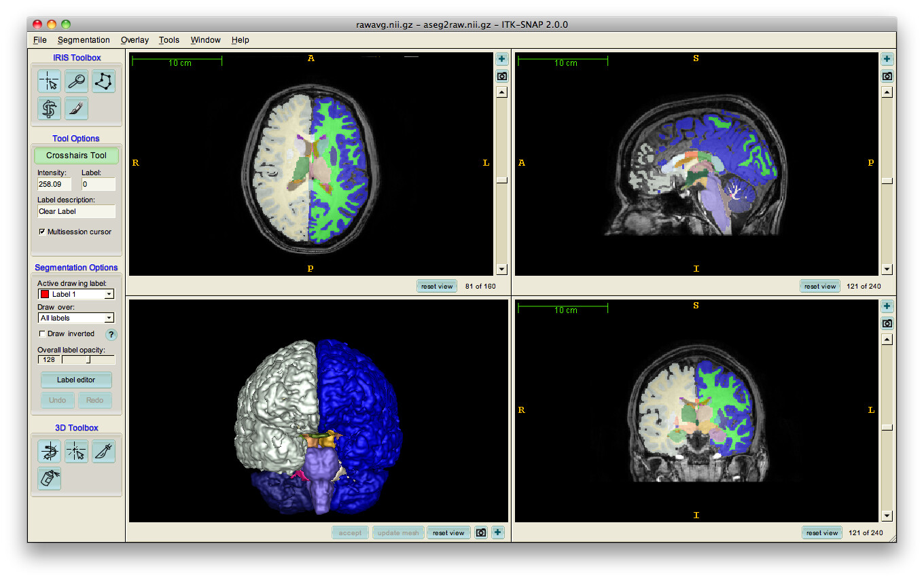The width and height of the screenshot is (924, 580).
Task: Open the Label editor
Action: [75, 380]
